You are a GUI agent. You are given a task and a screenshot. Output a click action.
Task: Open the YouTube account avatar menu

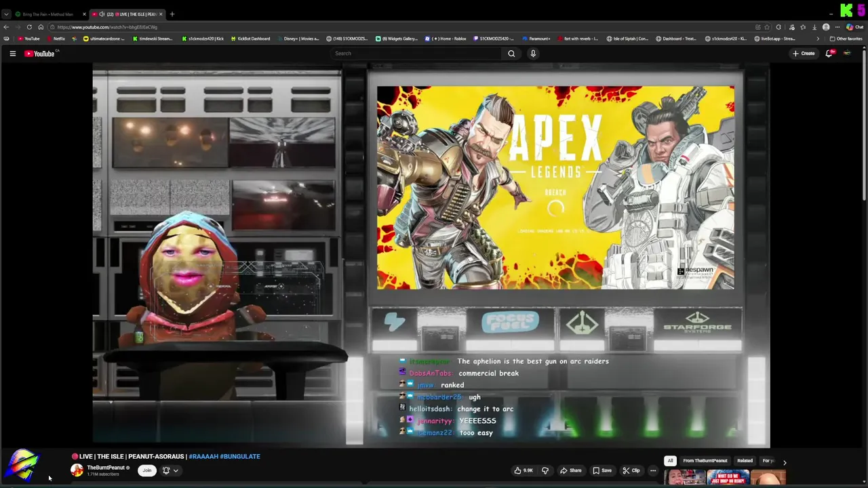pyautogui.click(x=846, y=54)
